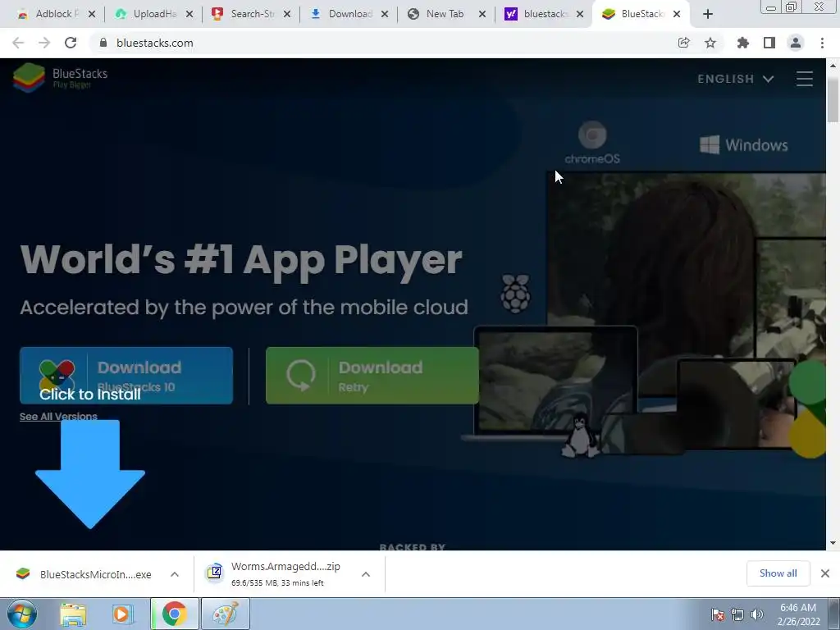The image size is (840, 630).
Task: Open Paint from the taskbar
Action: [x=225, y=614]
